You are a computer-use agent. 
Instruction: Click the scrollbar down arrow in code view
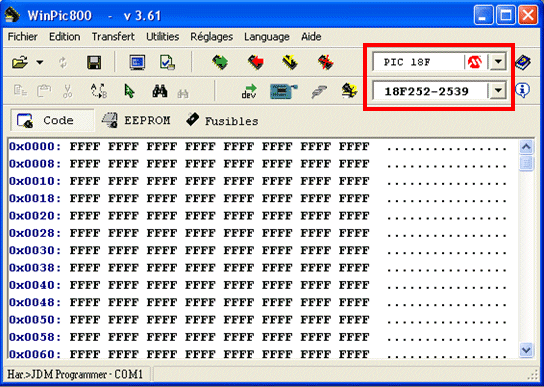pos(526,350)
